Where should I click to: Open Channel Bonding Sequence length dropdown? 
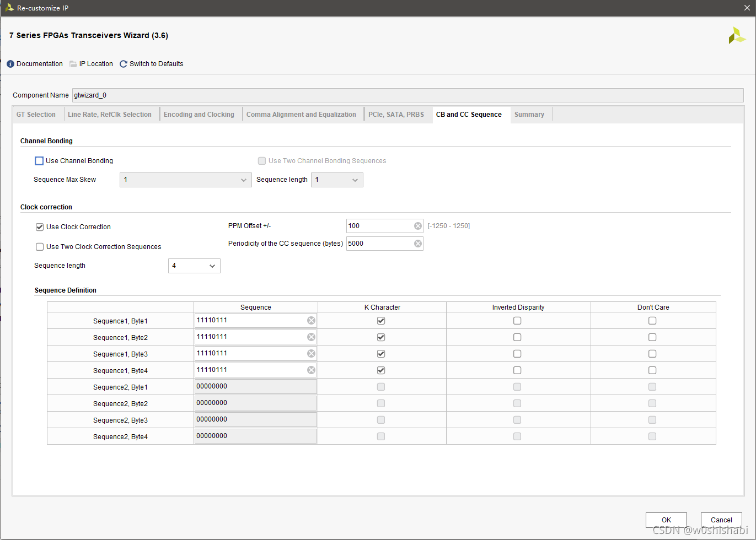coord(337,180)
